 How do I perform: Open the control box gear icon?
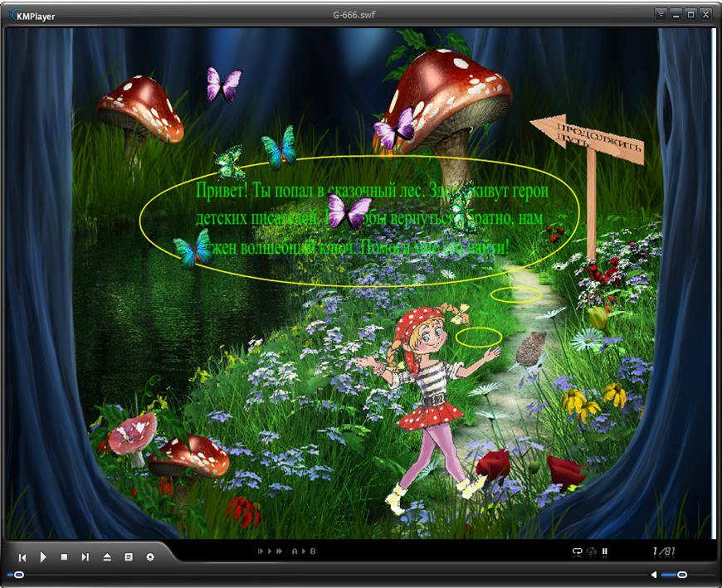point(150,557)
